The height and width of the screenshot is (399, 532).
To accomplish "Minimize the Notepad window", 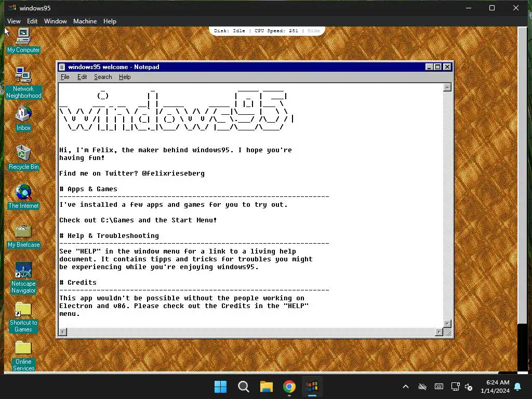I will [429, 67].
